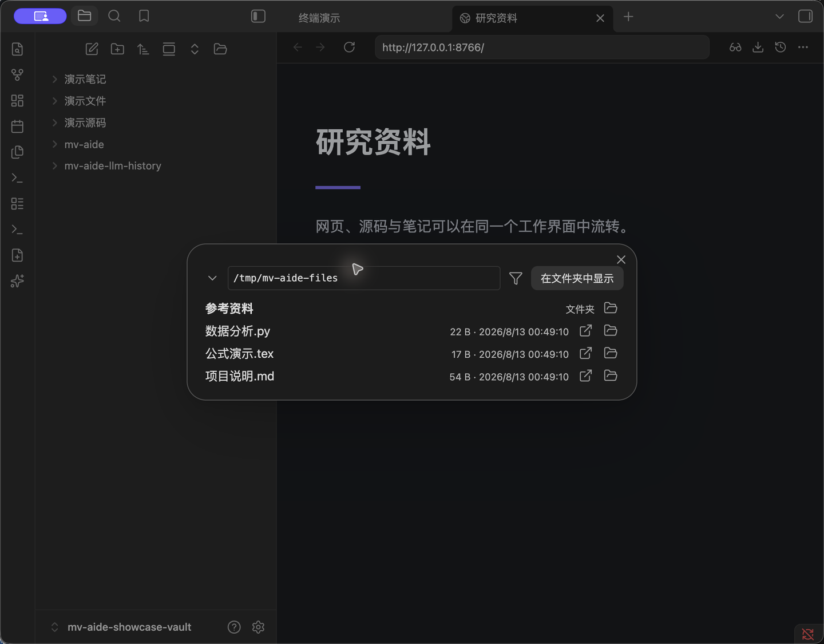Open daily note calendar icon
Viewport: 824px width, 644px height.
(x=17, y=127)
